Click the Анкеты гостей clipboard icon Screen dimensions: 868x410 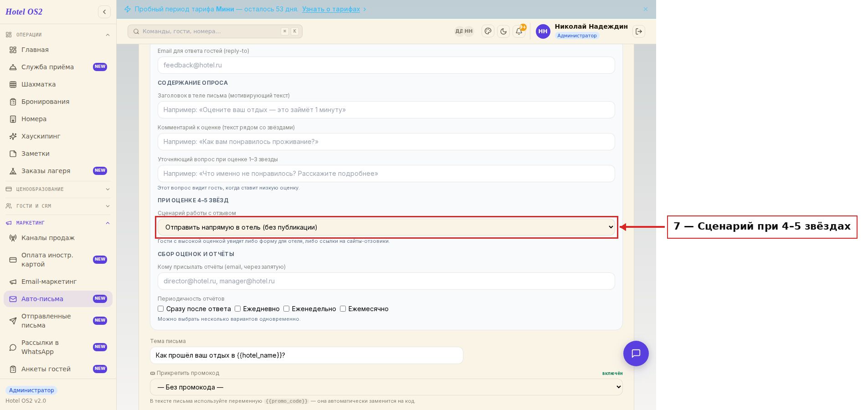(13, 369)
